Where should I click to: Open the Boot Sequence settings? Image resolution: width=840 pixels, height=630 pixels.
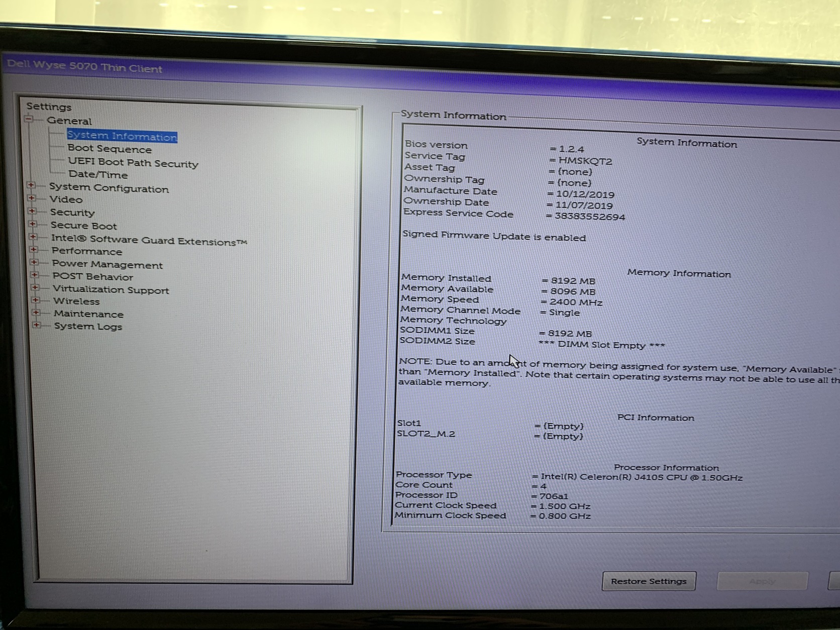tap(110, 149)
